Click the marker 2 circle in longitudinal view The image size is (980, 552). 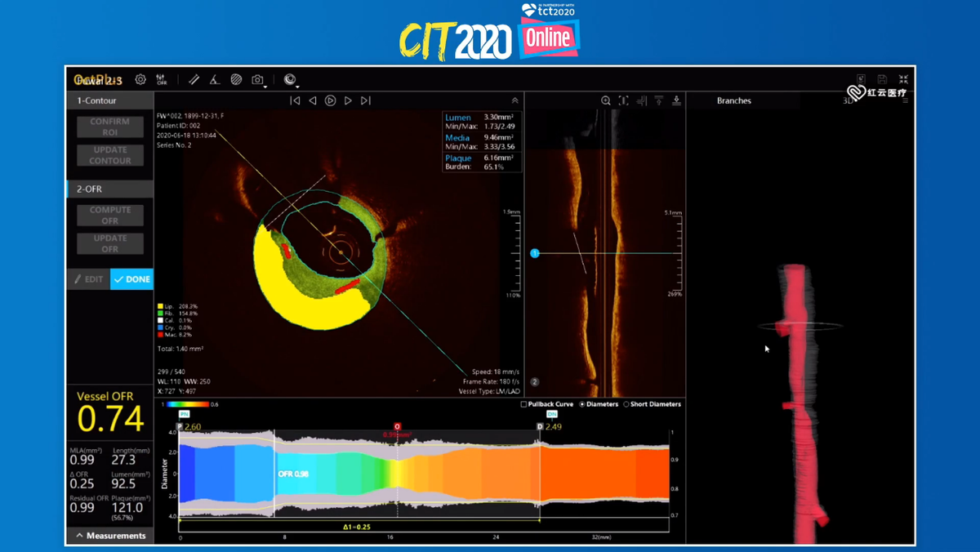[535, 381]
